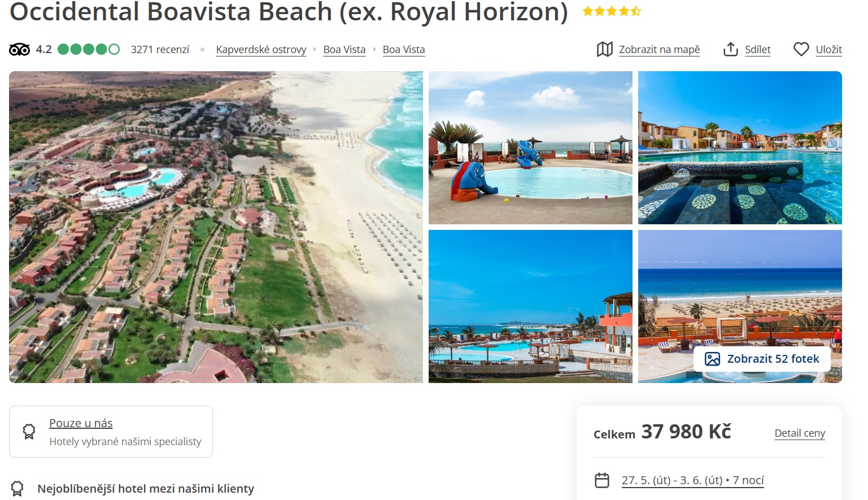This screenshot has width=868, height=500.
Task: Click the TripAdvisor owl logo icon
Action: pyautogui.click(x=19, y=50)
